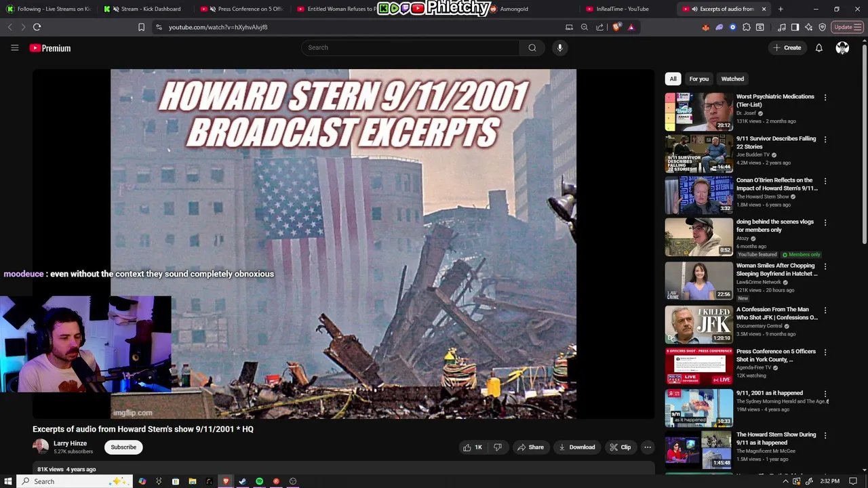
Task: Click the Share button
Action: pyautogui.click(x=530, y=447)
